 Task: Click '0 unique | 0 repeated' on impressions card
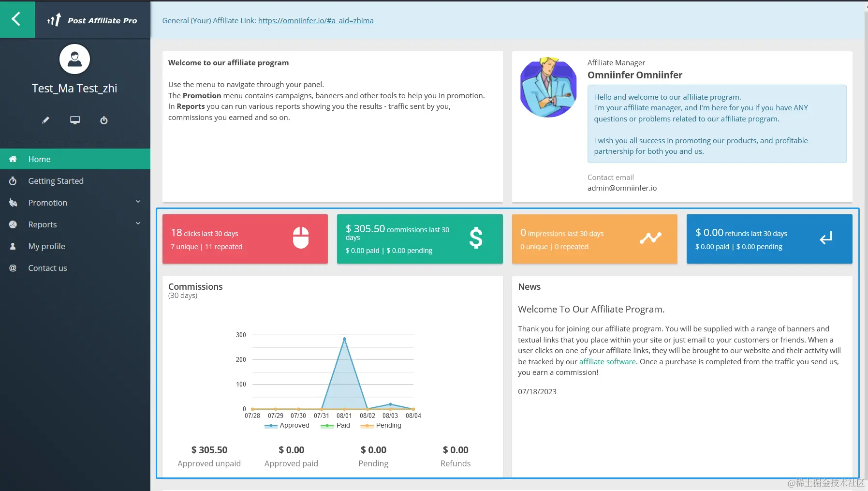click(x=554, y=247)
